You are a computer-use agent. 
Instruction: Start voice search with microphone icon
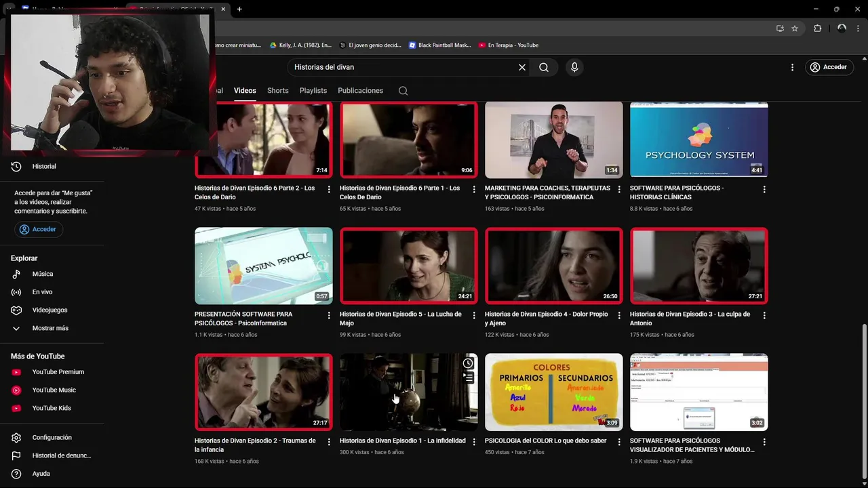(574, 67)
